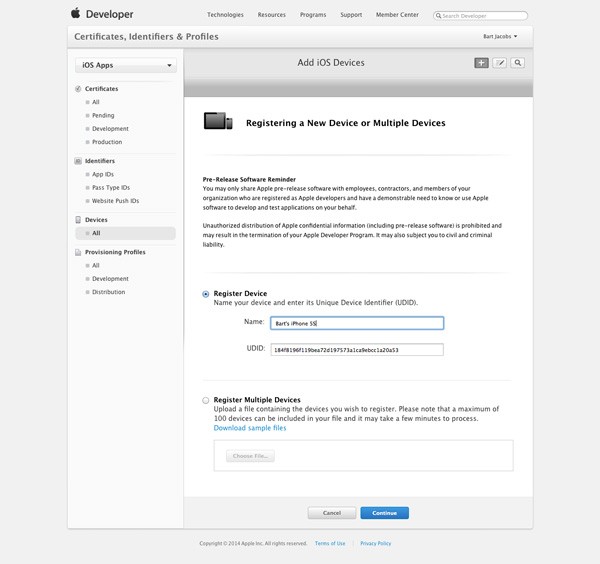
Task: Click the iPad and iPhone devices image
Action: tap(218, 121)
